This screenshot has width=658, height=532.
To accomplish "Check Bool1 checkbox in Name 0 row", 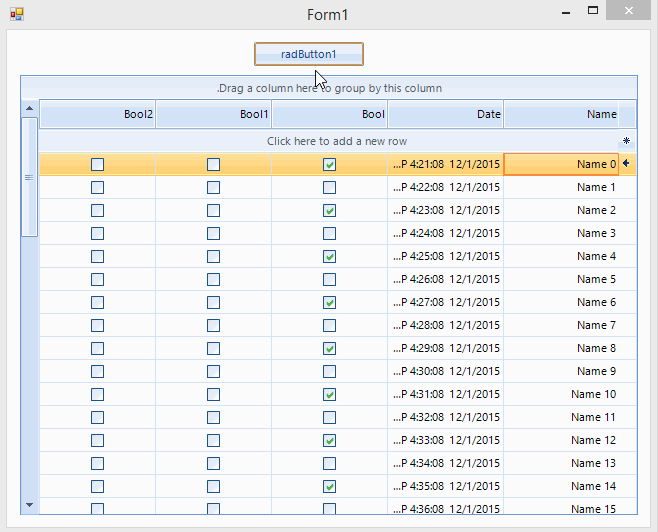I will pyautogui.click(x=214, y=164).
